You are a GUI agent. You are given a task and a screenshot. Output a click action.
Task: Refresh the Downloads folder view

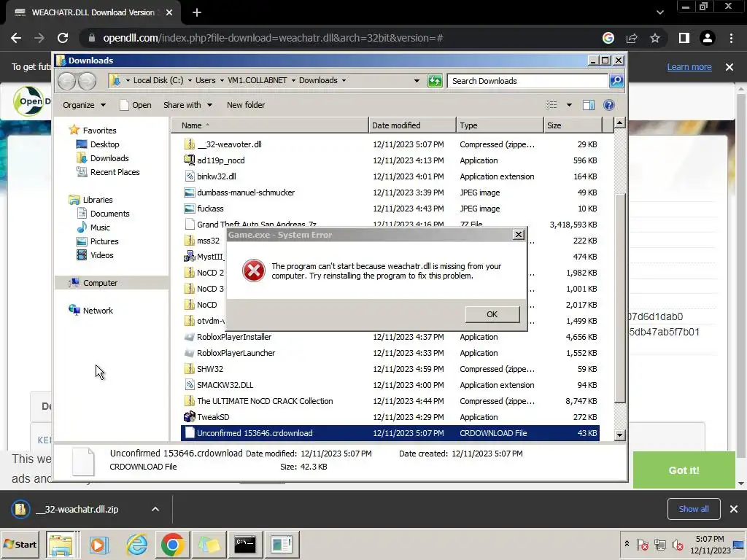(x=435, y=81)
